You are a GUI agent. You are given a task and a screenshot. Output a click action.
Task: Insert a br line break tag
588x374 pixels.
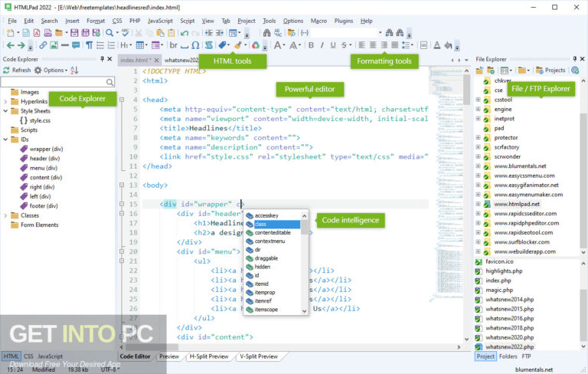coord(173,45)
